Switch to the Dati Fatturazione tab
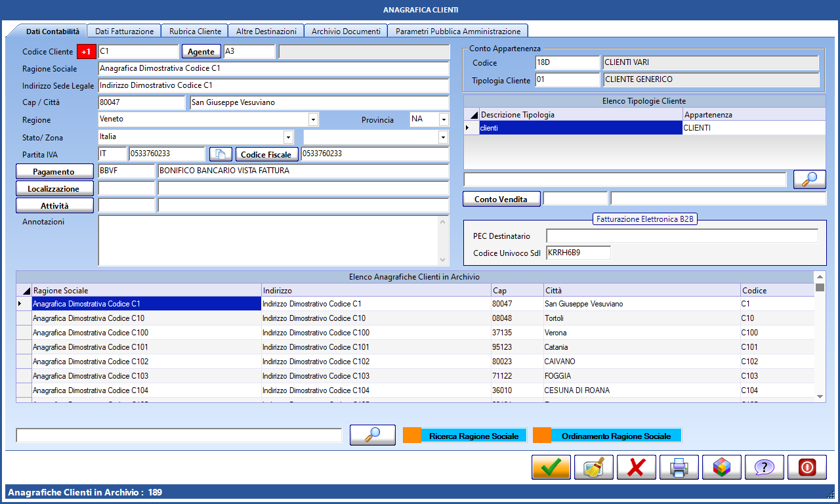This screenshot has height=504, width=840. [124, 31]
